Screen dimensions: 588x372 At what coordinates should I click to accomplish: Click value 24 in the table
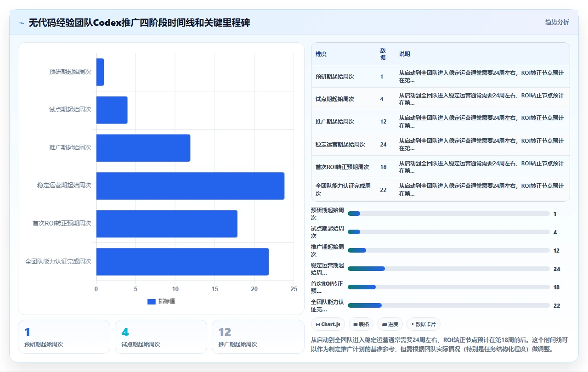(384, 145)
